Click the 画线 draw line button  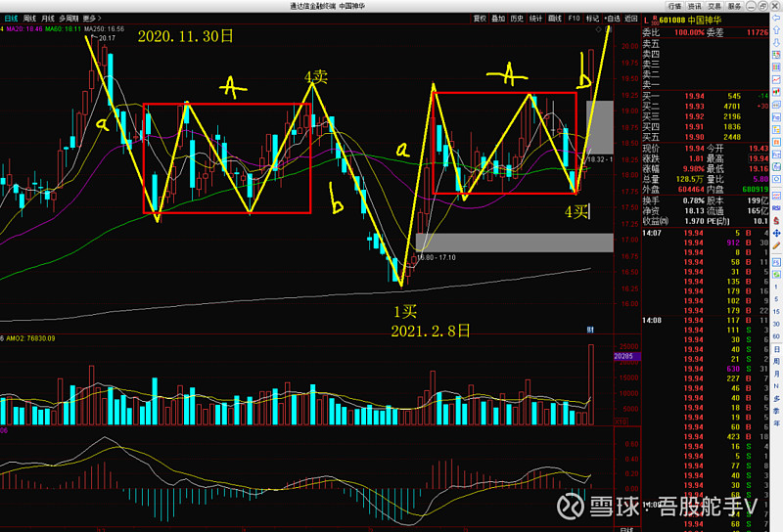click(555, 19)
